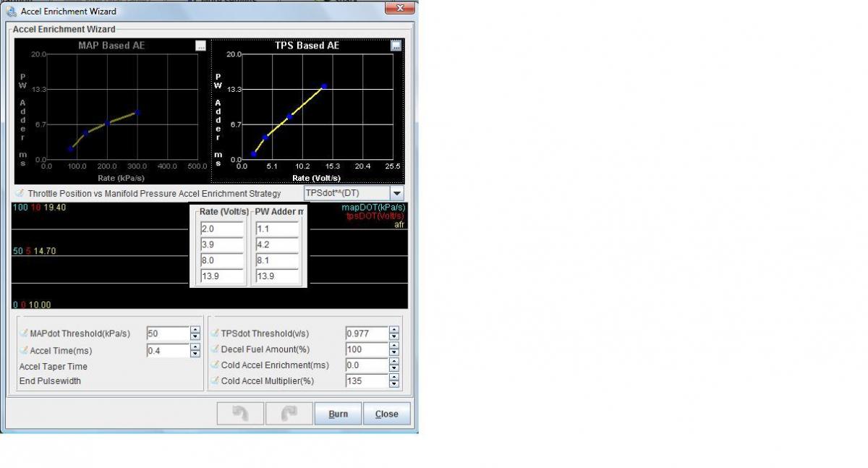Select the Rate (Volt/s) cell showing 13.9
The width and height of the screenshot is (868, 468).
click(222, 276)
